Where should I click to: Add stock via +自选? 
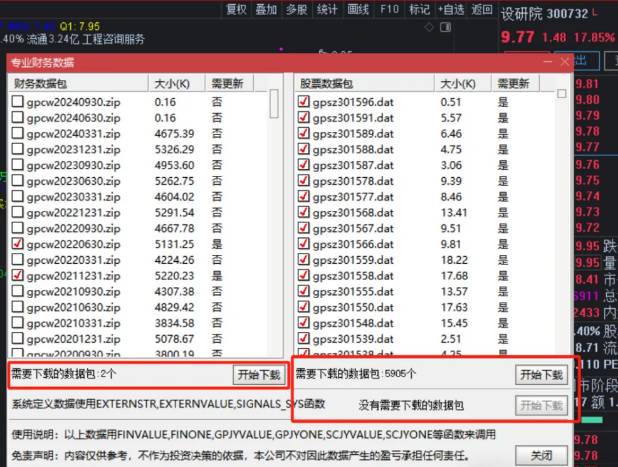click(x=451, y=9)
